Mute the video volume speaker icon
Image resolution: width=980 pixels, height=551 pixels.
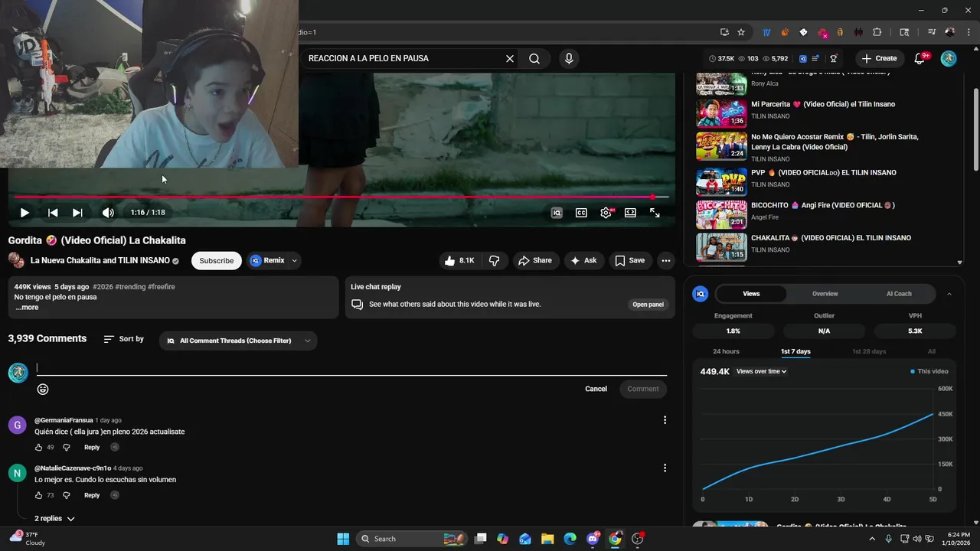pos(108,213)
